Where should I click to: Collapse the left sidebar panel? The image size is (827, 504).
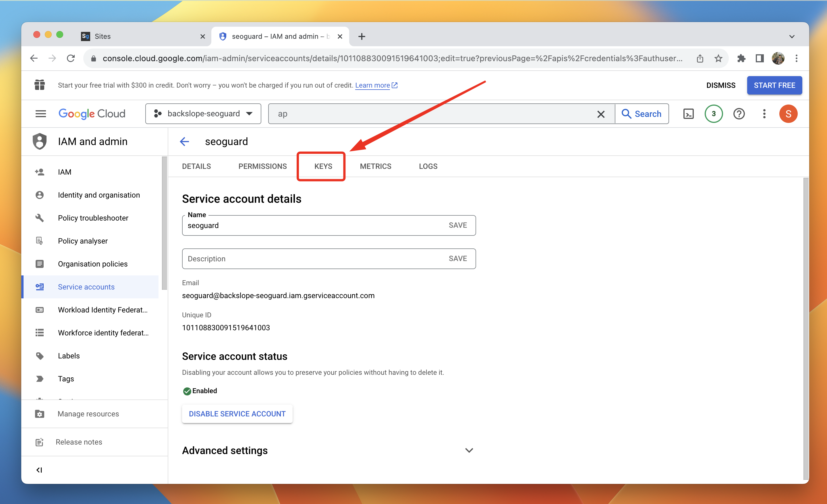tap(39, 470)
